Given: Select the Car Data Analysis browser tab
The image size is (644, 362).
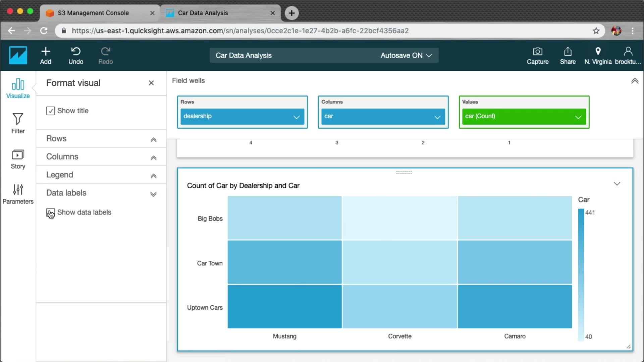Looking at the screenshot, I should (x=203, y=13).
